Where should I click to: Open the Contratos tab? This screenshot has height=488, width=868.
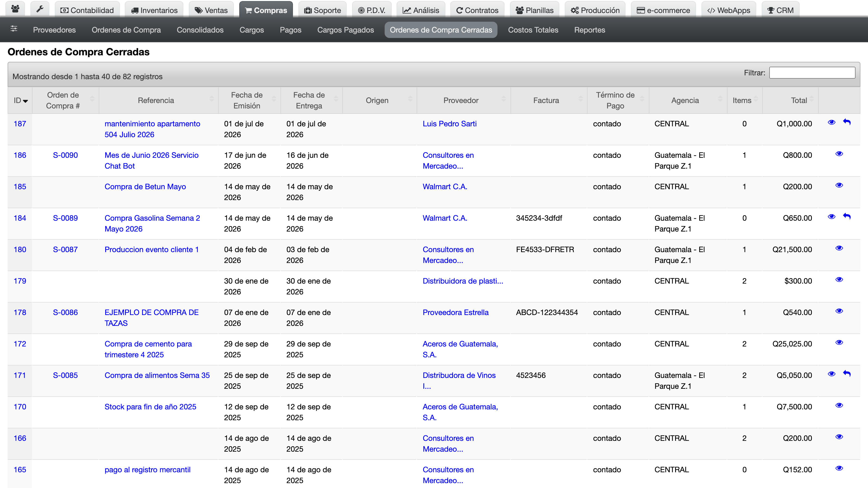477,10
